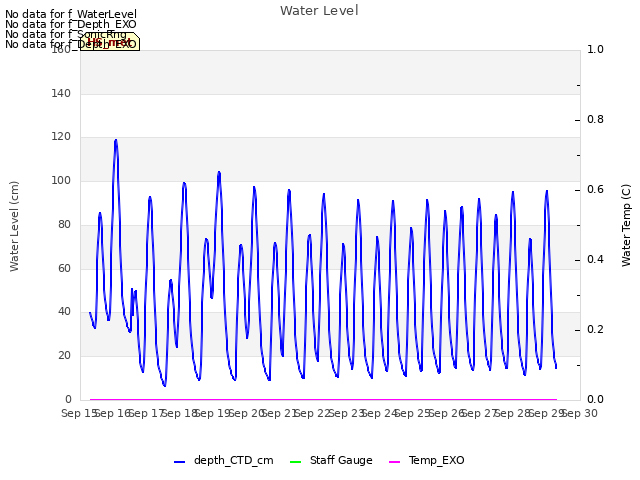Click the 80 tick on left axis
The height and width of the screenshot is (480, 640).
click(x=64, y=224)
